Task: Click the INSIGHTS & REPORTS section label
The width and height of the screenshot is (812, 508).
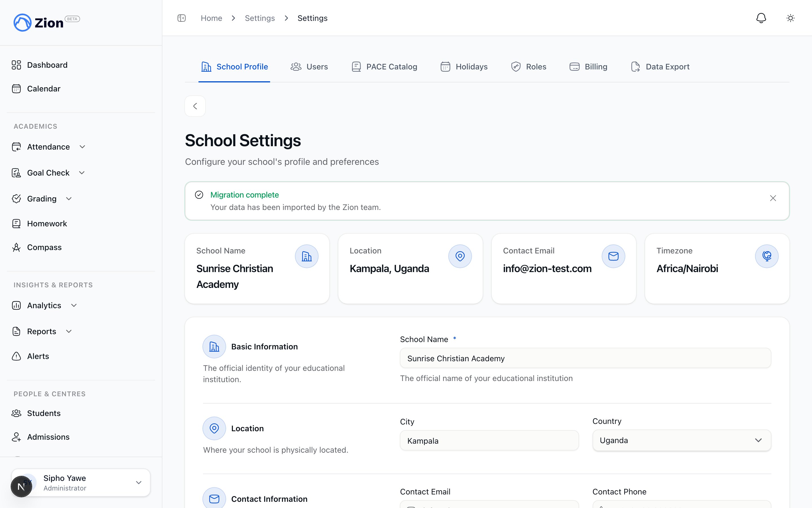Action: [x=53, y=285]
